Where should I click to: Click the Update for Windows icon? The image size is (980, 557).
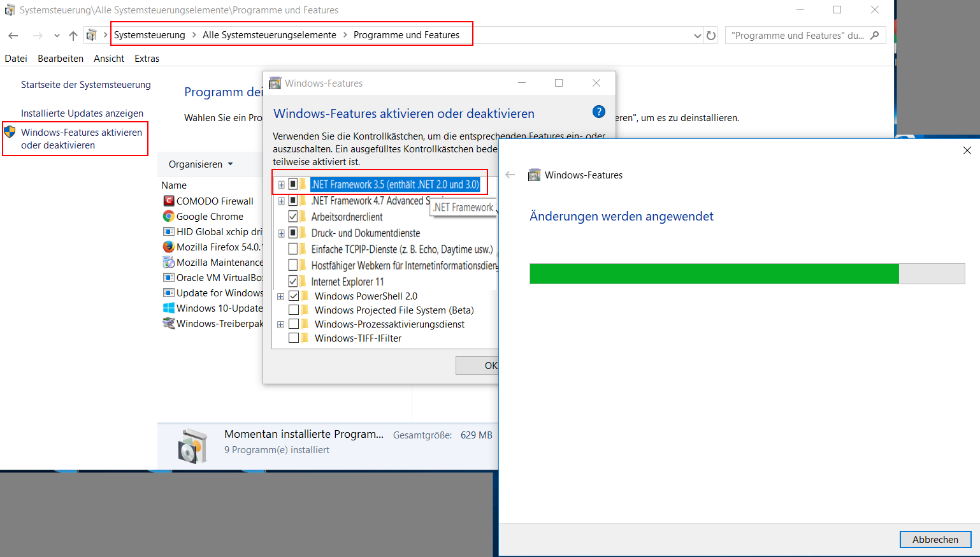[x=169, y=293]
